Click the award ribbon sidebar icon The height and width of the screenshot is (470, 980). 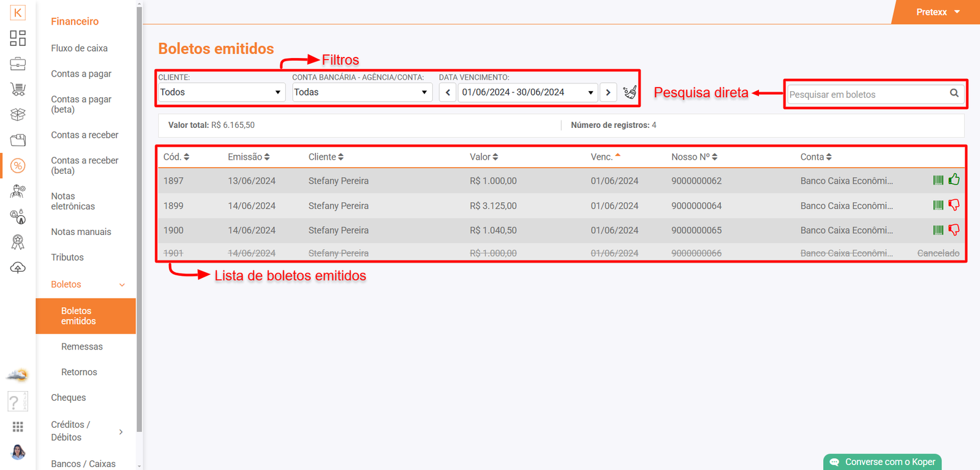click(x=18, y=242)
